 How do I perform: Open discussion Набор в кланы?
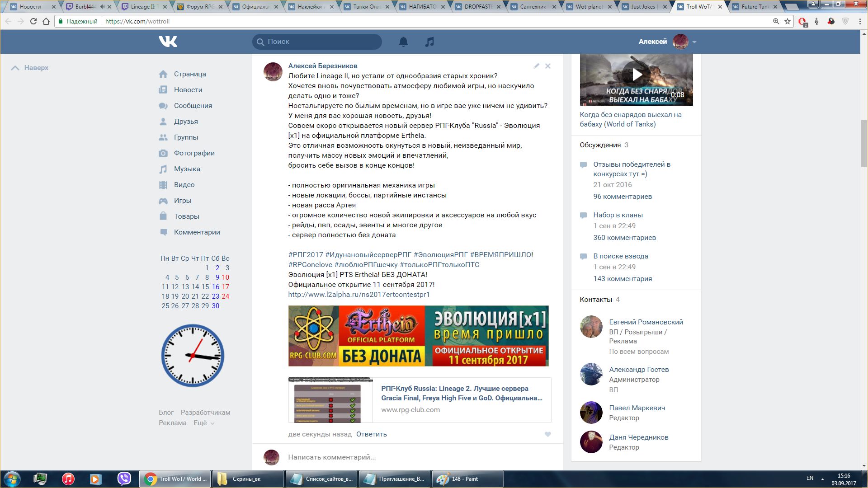pyautogui.click(x=618, y=215)
